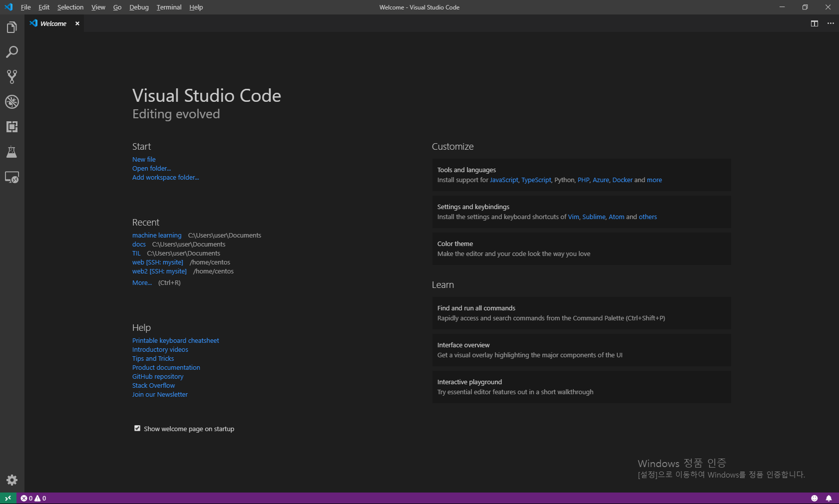Click the VS Code logo in title bar
The image size is (839, 504).
point(8,7)
